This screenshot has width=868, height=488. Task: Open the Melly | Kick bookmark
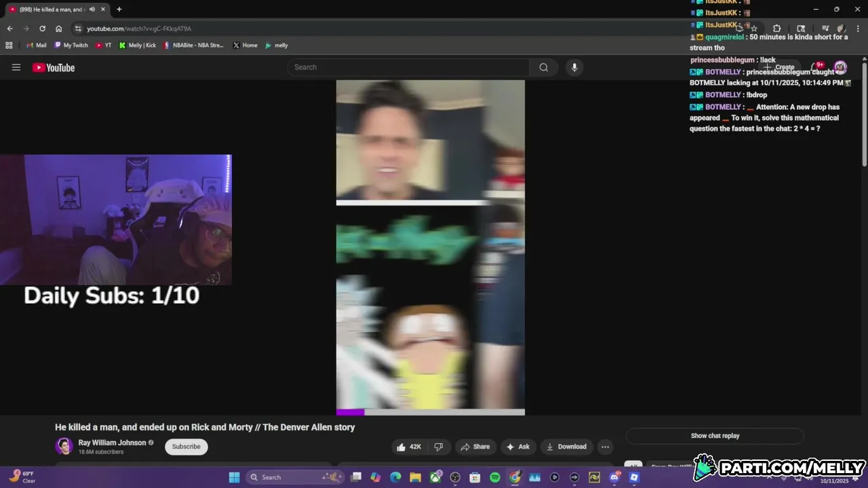click(137, 45)
